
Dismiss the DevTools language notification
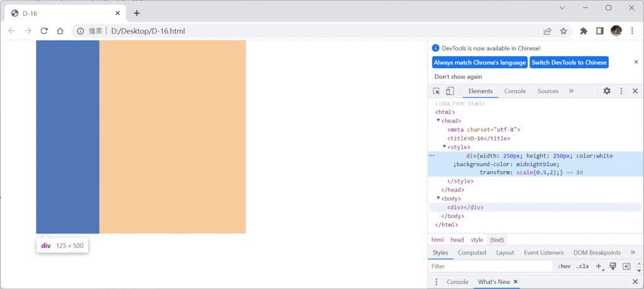[x=636, y=62]
